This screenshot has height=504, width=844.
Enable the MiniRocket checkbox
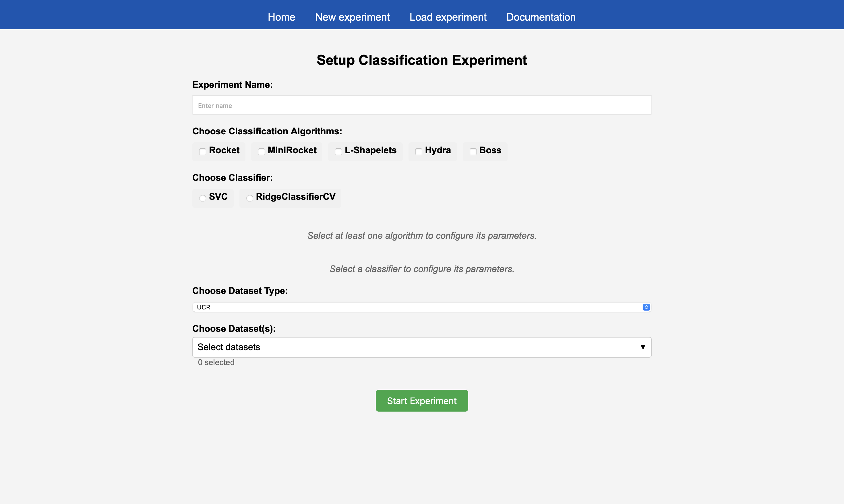pyautogui.click(x=261, y=152)
